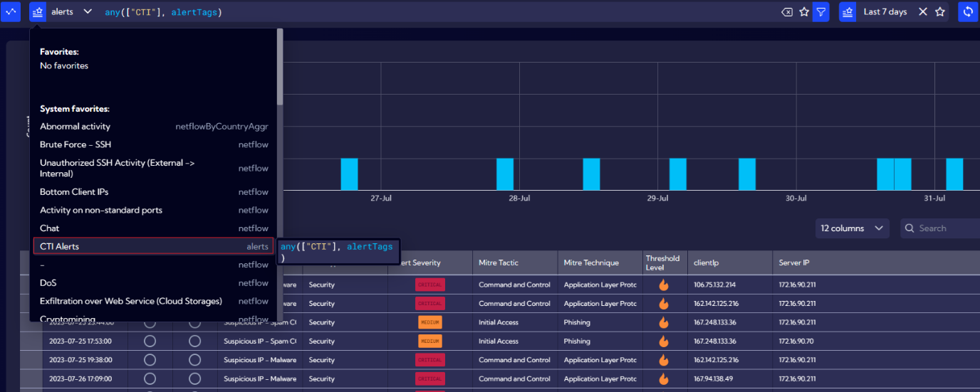Select first radio circle in 2023-07-26 17:09:00 row
980x392 pixels.
(150, 378)
